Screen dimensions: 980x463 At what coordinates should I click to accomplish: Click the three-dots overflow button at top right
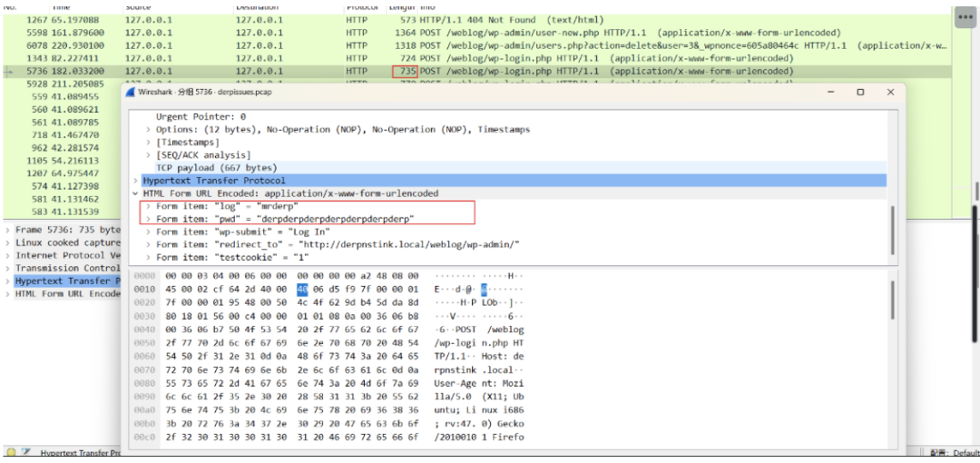point(965,18)
